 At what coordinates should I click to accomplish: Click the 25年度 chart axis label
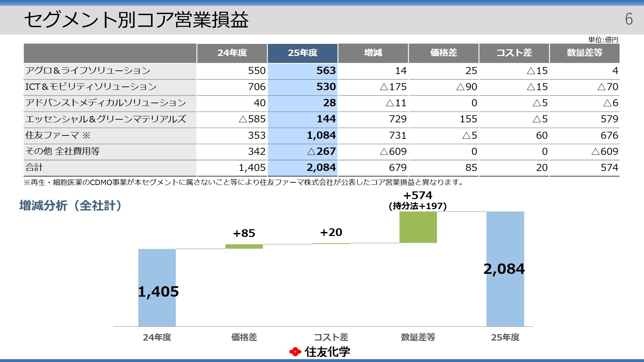505,337
